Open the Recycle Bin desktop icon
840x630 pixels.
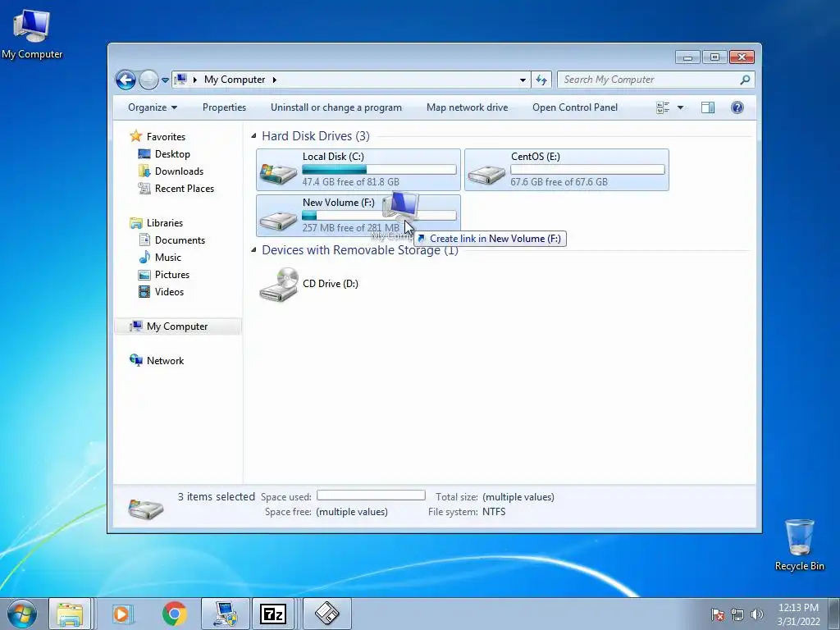799,545
